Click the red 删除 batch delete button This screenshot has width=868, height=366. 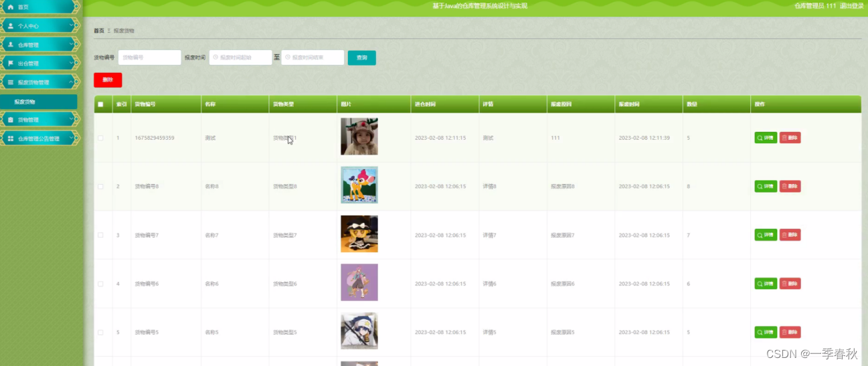click(x=108, y=80)
